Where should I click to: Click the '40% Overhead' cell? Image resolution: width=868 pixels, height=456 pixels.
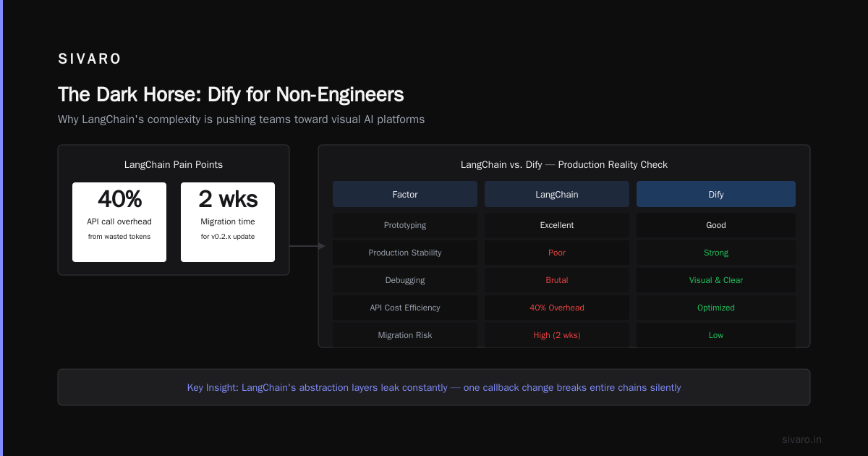[557, 308]
